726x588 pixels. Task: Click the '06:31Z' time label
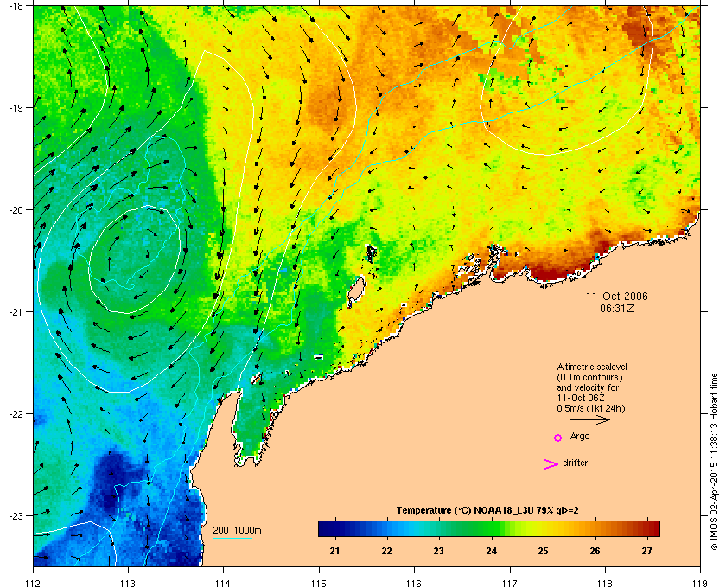tap(617, 308)
